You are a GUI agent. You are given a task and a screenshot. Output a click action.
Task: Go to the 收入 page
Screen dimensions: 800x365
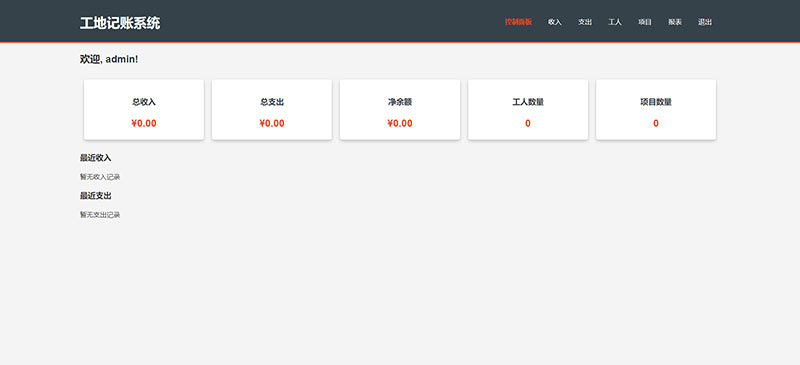coord(555,22)
